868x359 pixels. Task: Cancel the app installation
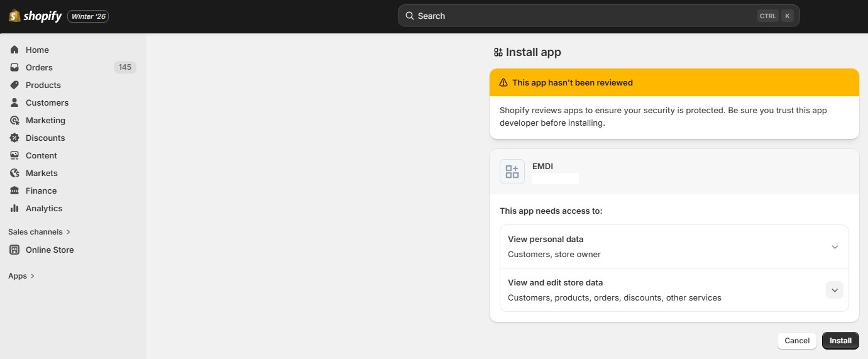click(796, 341)
